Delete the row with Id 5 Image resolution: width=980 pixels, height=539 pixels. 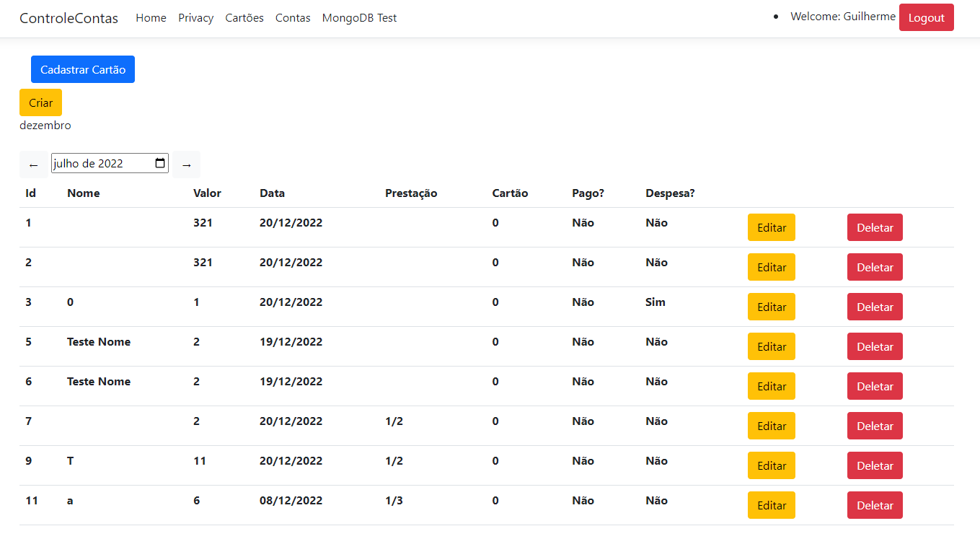tap(875, 346)
